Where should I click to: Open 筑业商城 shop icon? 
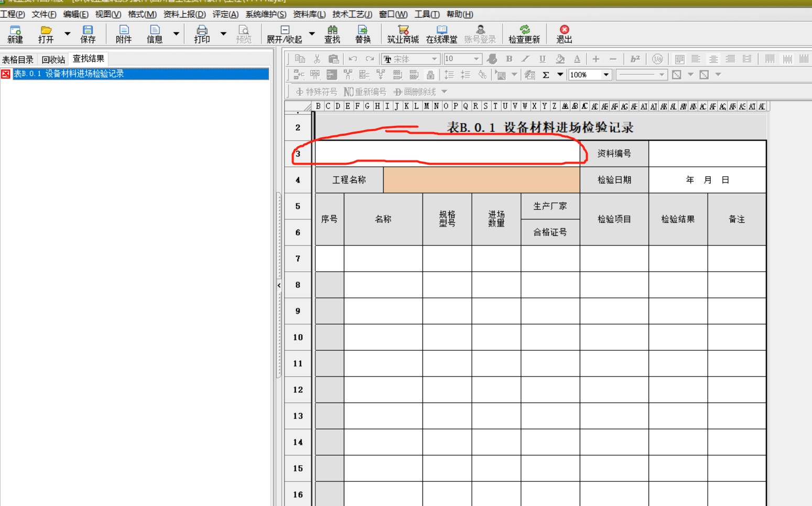click(403, 34)
